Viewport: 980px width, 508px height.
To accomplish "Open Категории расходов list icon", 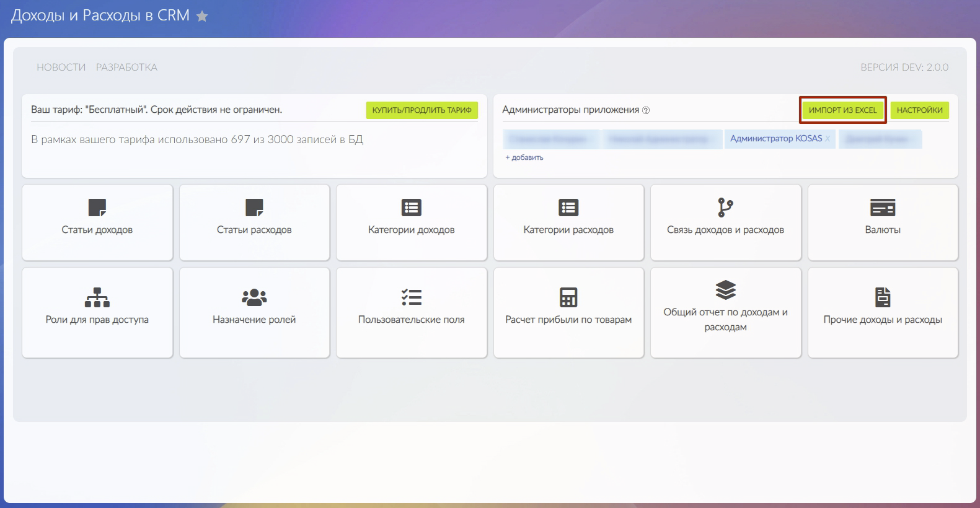I will click(x=568, y=208).
